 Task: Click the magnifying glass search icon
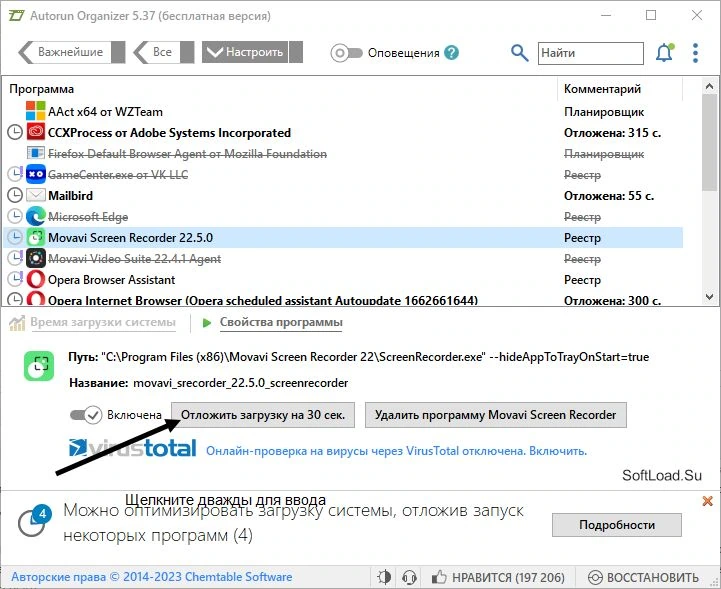519,53
